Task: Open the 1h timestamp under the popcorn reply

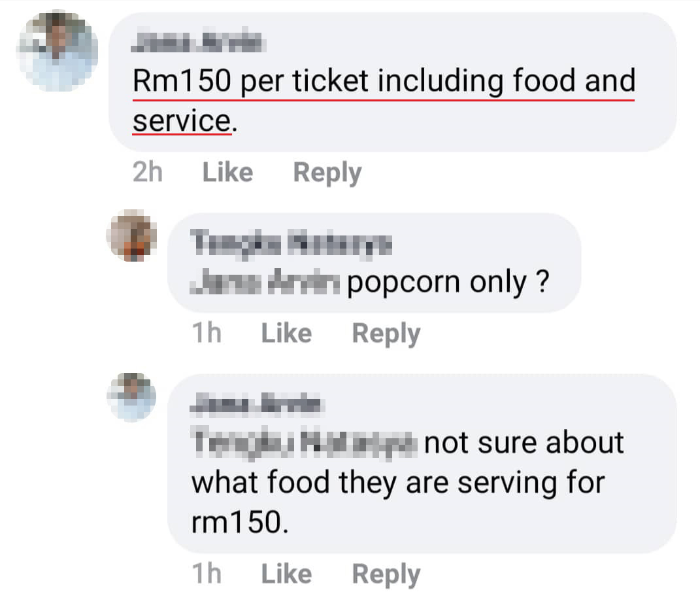Action: click(207, 333)
